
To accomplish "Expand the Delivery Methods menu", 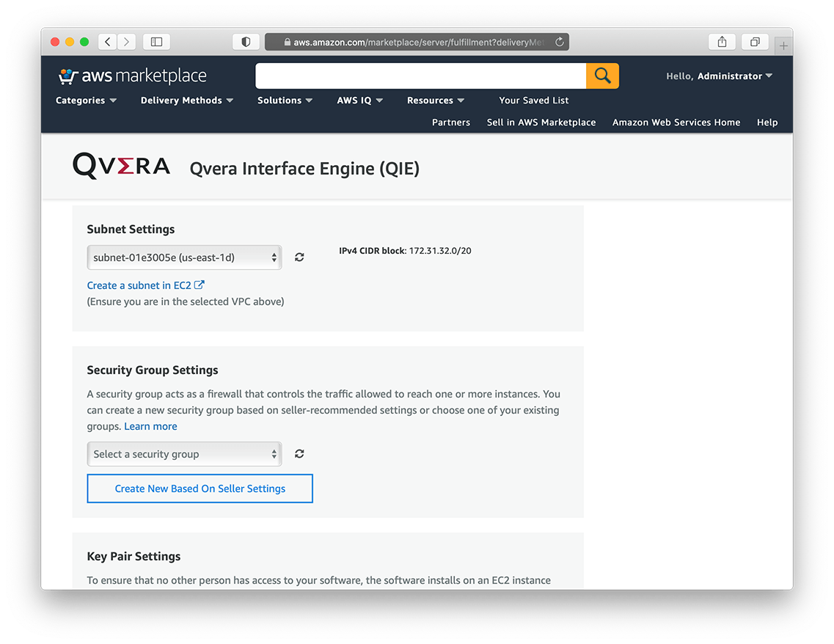I will point(187,100).
